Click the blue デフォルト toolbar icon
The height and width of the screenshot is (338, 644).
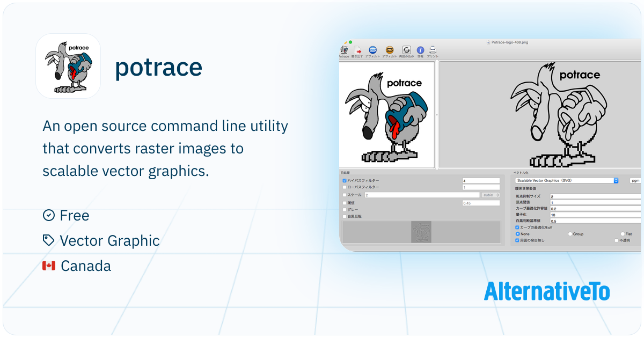click(372, 50)
